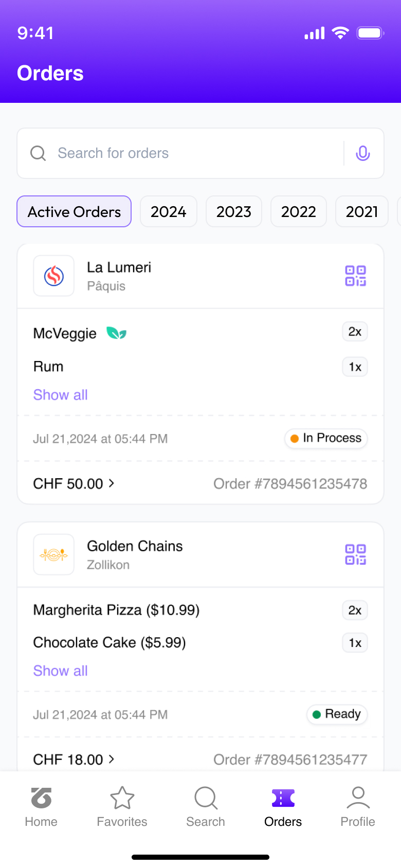Screen dimensions: 401x868
Task: Open Profile from bottom navigation
Action: [x=358, y=806]
